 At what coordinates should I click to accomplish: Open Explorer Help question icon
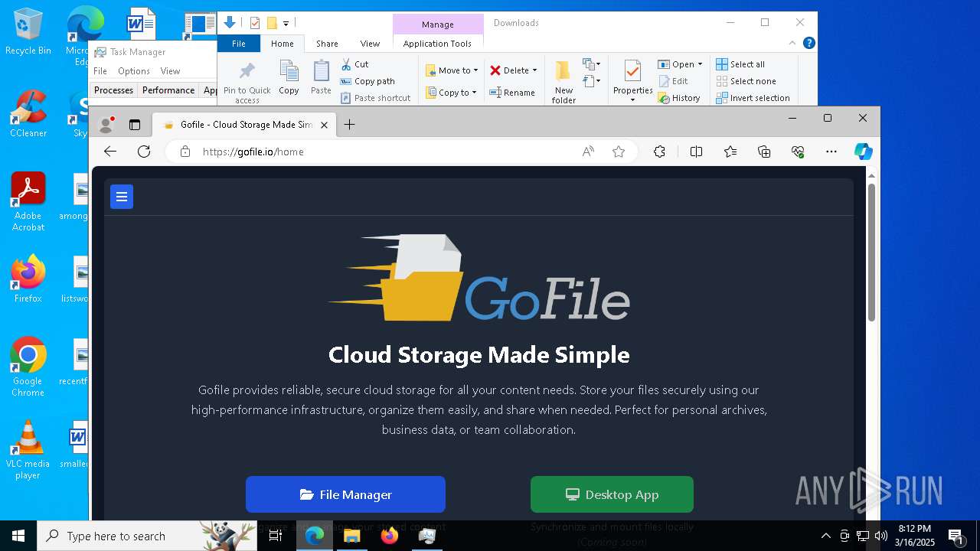808,44
